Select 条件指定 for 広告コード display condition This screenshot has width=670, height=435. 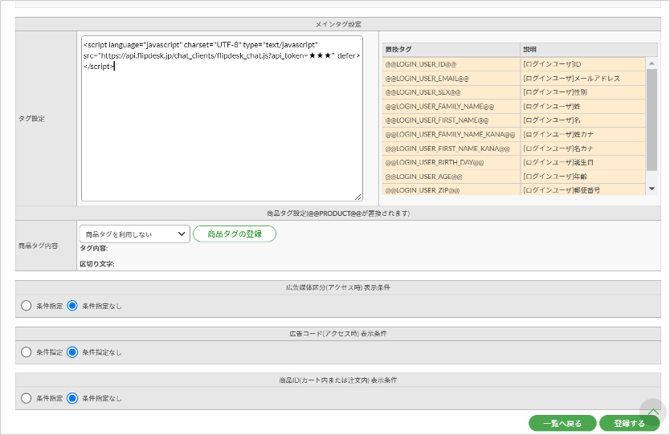[26, 352]
